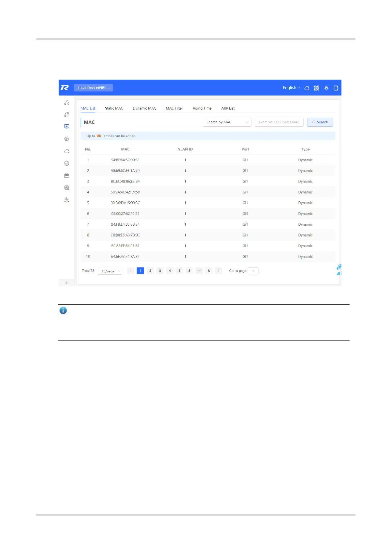Click the Type column header

pyautogui.click(x=305, y=149)
